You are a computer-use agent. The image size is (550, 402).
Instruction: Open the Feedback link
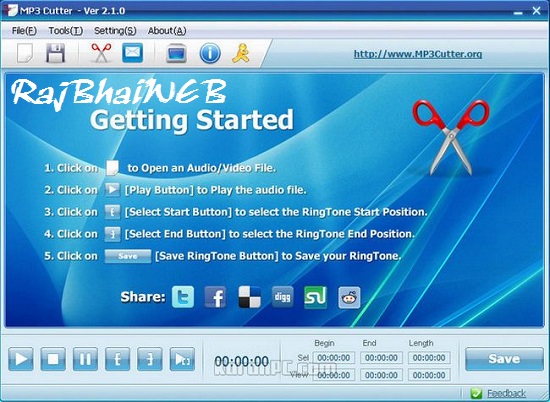pos(507,393)
